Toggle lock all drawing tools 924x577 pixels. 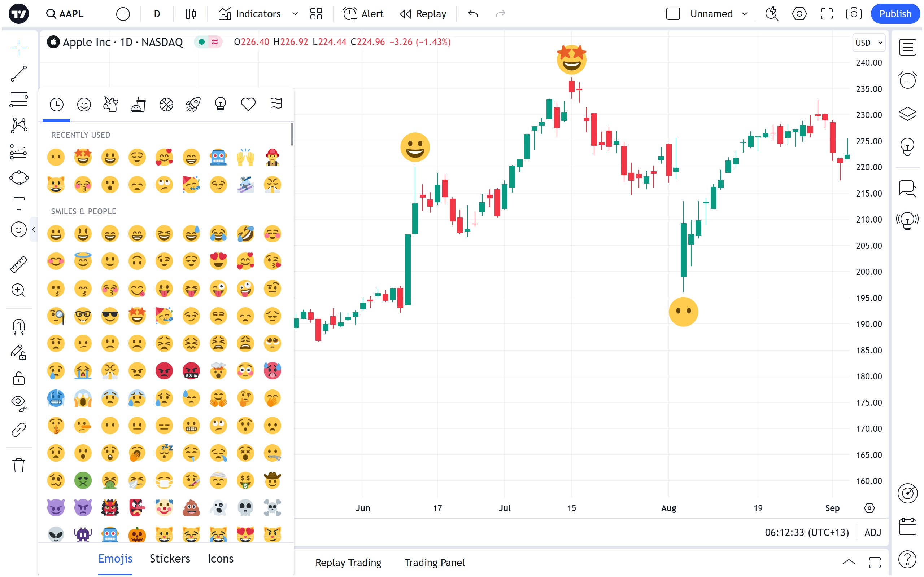click(x=18, y=379)
